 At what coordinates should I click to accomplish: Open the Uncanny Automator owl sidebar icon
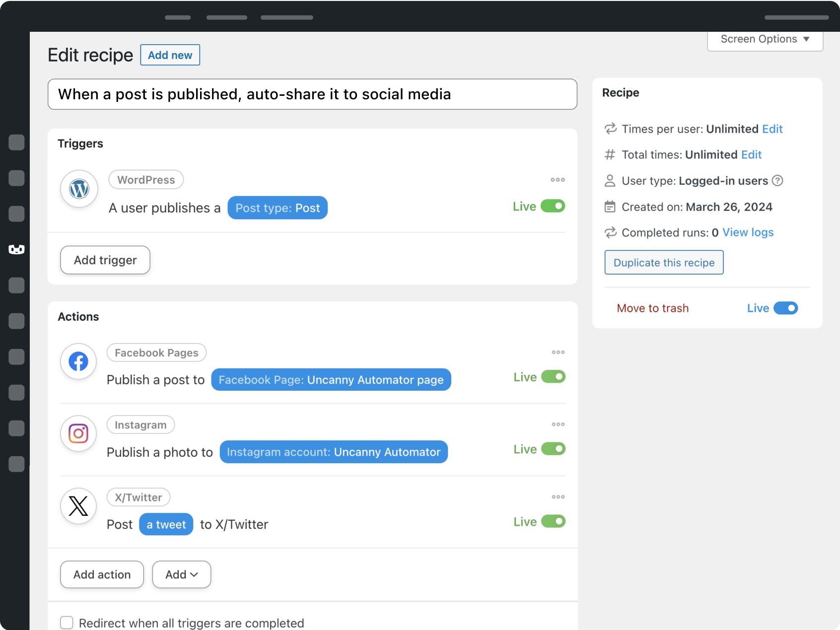click(x=16, y=250)
